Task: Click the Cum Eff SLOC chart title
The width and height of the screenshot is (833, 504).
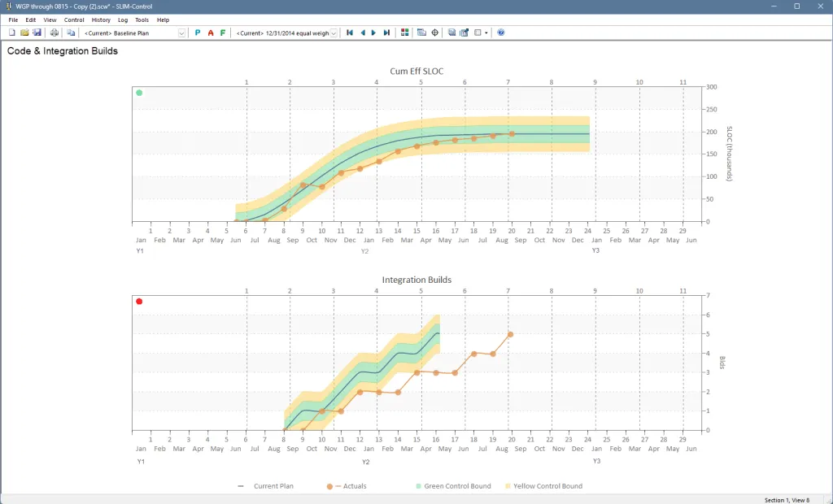Action: point(416,72)
